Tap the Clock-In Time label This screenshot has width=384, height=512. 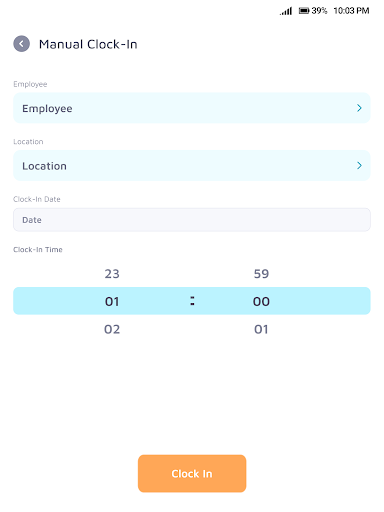38,250
